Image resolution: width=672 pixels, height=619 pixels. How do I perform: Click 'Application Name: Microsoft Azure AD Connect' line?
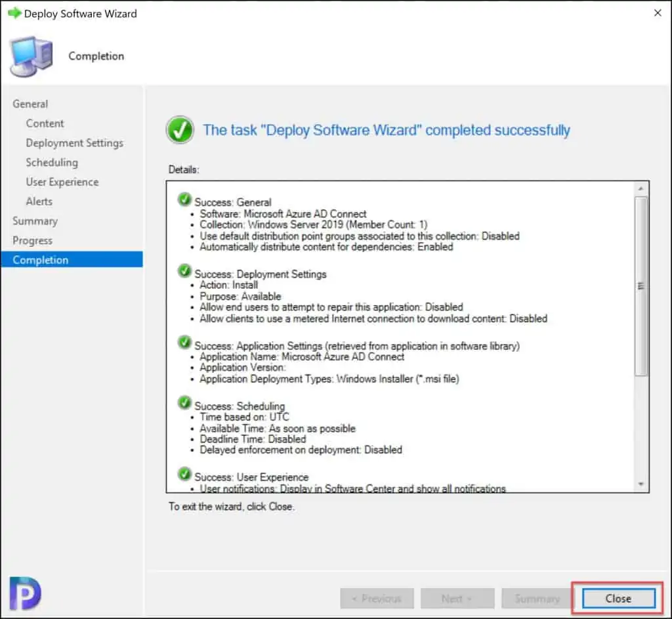(302, 356)
